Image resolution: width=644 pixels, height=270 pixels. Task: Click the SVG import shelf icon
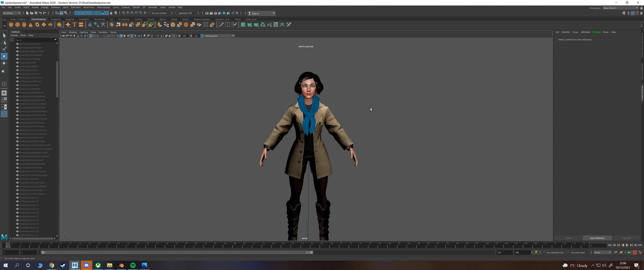[x=81, y=25]
